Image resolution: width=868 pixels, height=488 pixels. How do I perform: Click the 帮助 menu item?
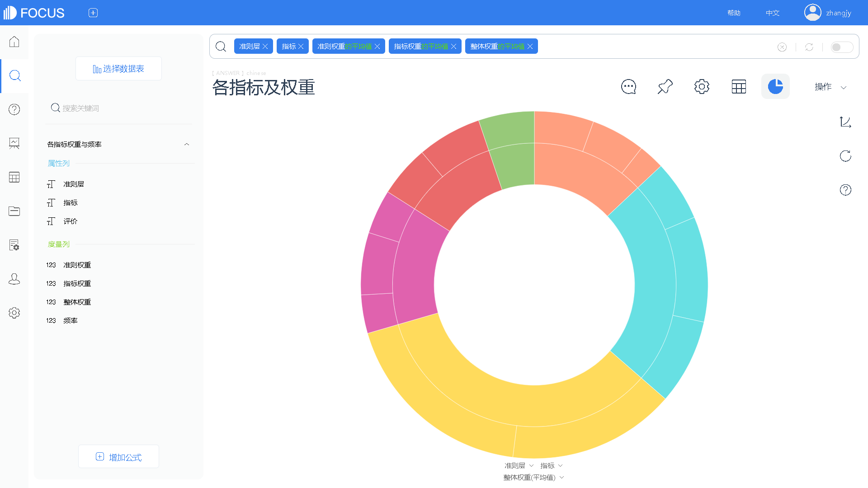point(734,13)
